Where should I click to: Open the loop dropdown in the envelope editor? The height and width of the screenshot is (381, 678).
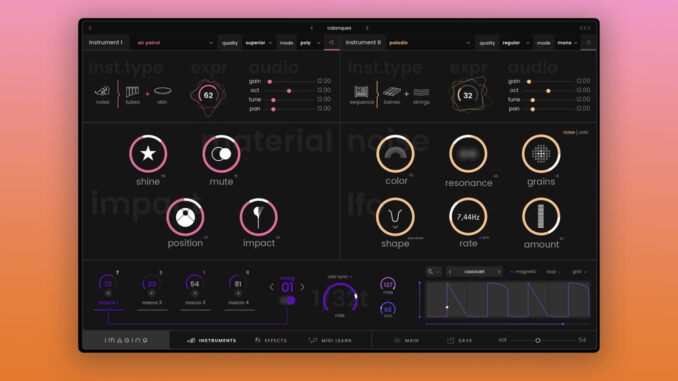tap(553, 272)
